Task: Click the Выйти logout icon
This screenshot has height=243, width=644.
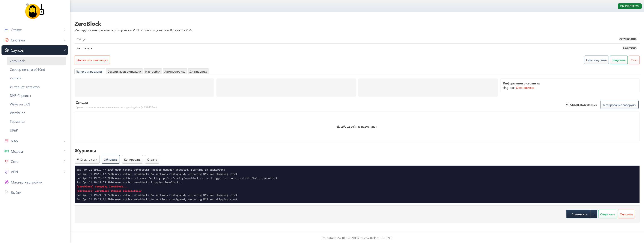Action: coord(7,193)
